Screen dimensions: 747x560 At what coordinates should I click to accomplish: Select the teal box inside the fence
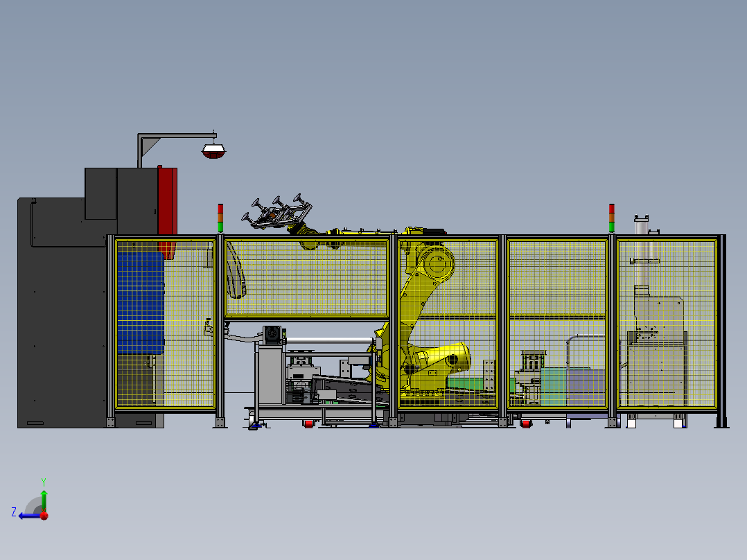554,386
